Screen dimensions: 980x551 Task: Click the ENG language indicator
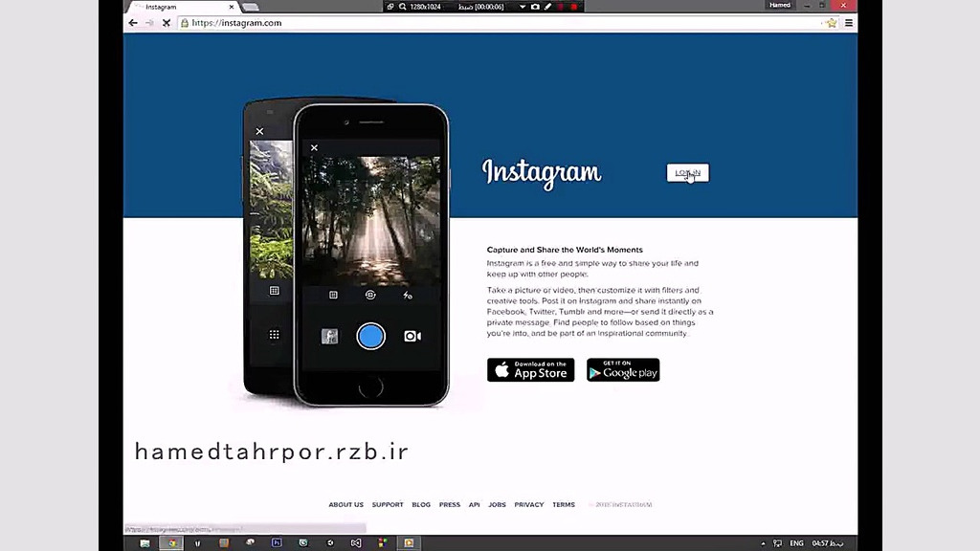(796, 543)
